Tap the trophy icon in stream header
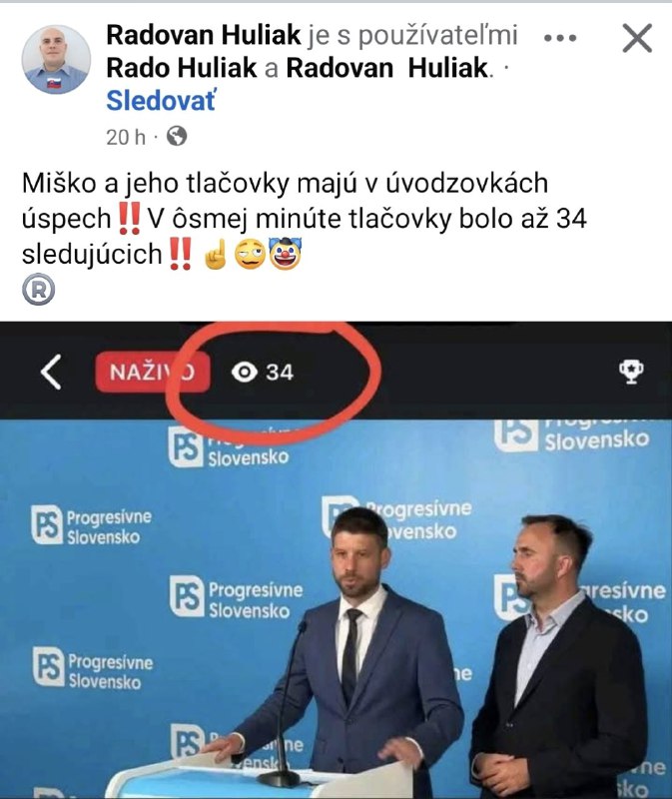672x799 pixels. tap(631, 372)
